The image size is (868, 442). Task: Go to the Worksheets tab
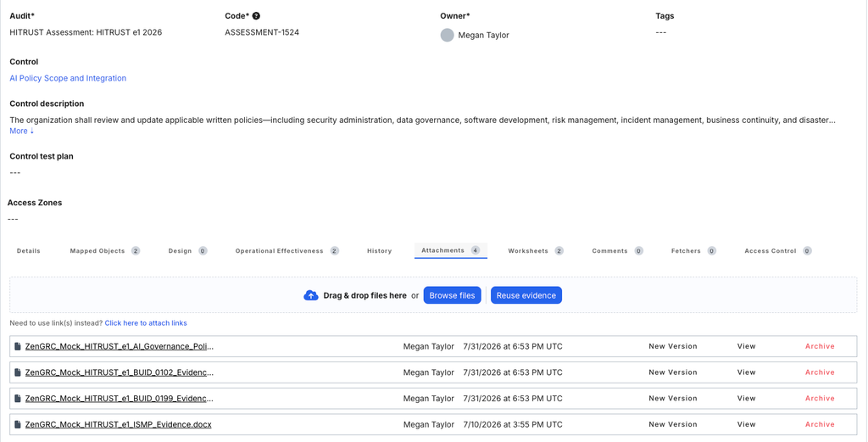(x=536, y=251)
